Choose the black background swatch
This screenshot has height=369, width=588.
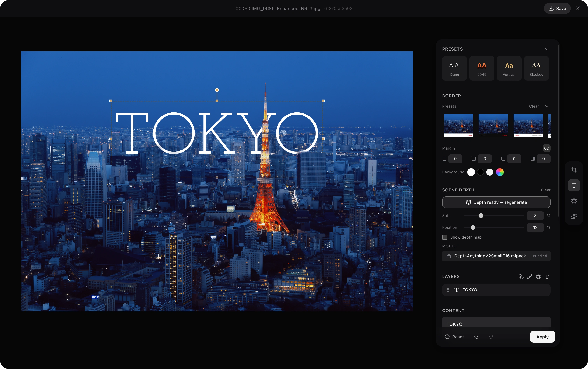click(x=480, y=172)
